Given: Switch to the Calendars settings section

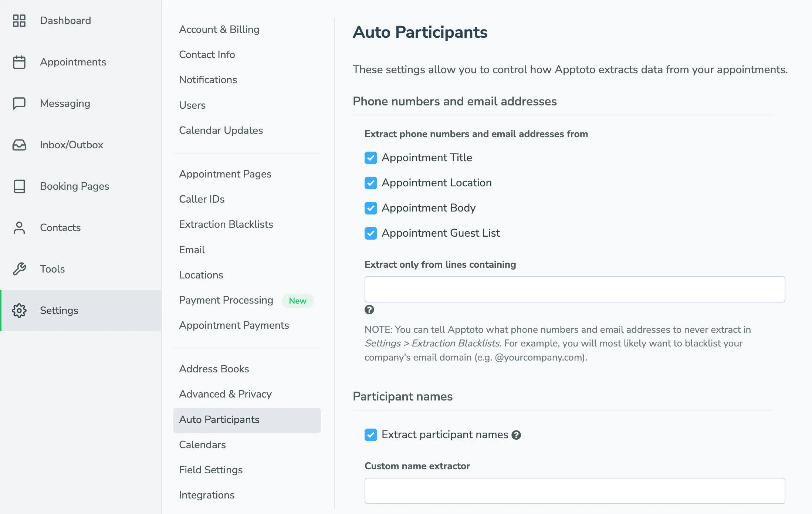Looking at the screenshot, I should 202,445.
